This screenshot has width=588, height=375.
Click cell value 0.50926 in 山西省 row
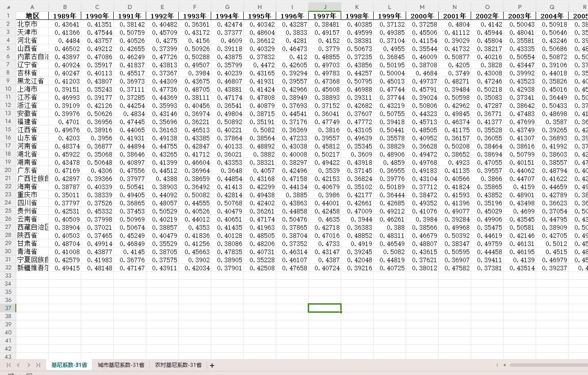click(x=194, y=48)
